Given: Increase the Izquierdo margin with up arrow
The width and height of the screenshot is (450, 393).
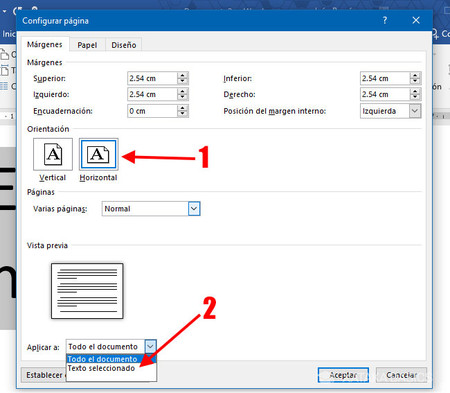Looking at the screenshot, I should point(183,91).
